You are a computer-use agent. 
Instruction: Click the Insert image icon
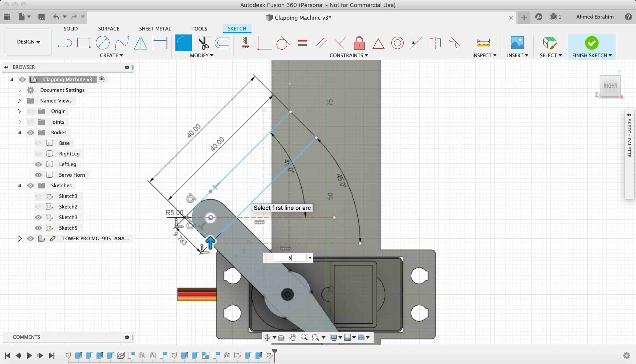(517, 43)
